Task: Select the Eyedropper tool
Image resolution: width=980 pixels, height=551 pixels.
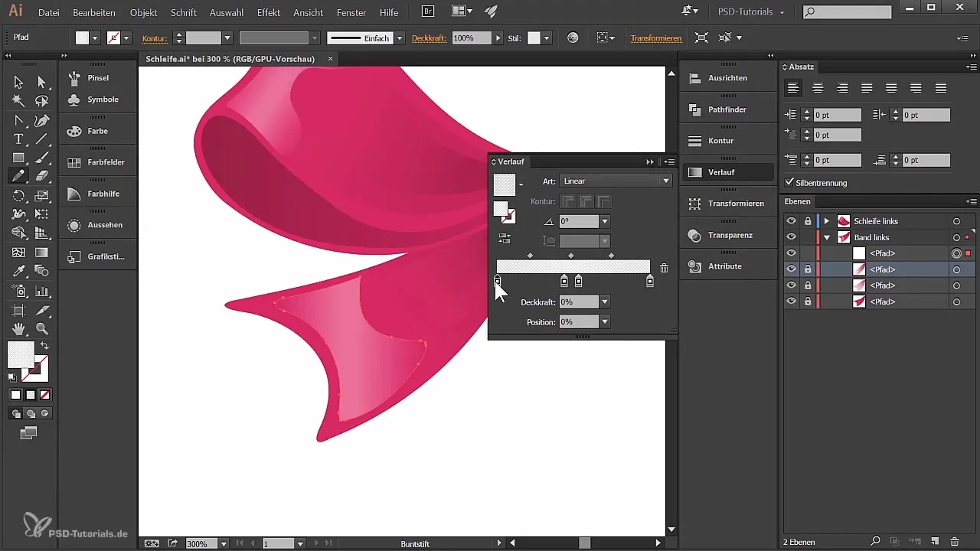Action: click(x=18, y=271)
